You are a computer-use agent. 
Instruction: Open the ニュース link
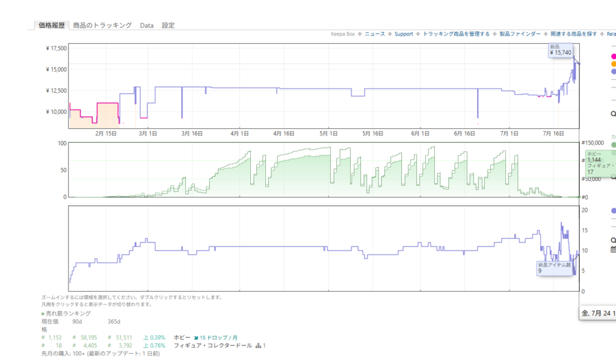[x=375, y=34]
